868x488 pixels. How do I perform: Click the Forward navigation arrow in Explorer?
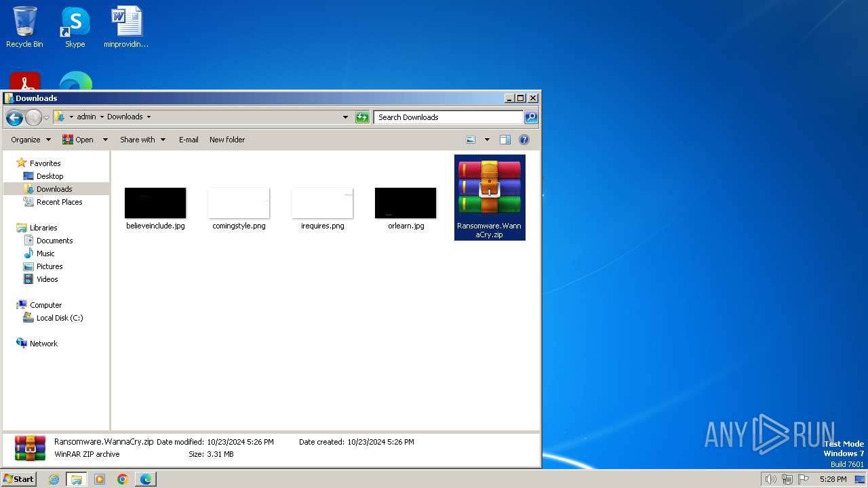33,117
